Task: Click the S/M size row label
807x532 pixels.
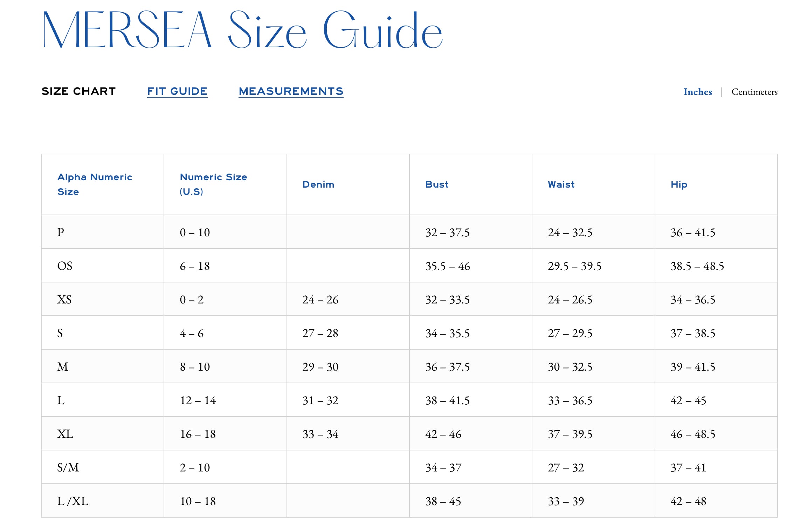Action: tap(68, 468)
